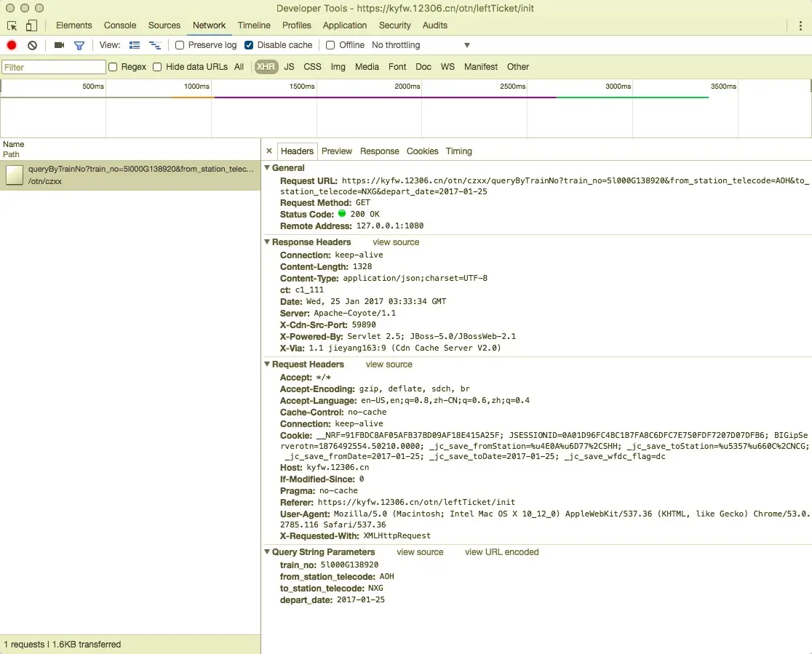Image resolution: width=812 pixels, height=654 pixels.
Task: Switch to the Cookies detail tab
Action: click(x=423, y=151)
